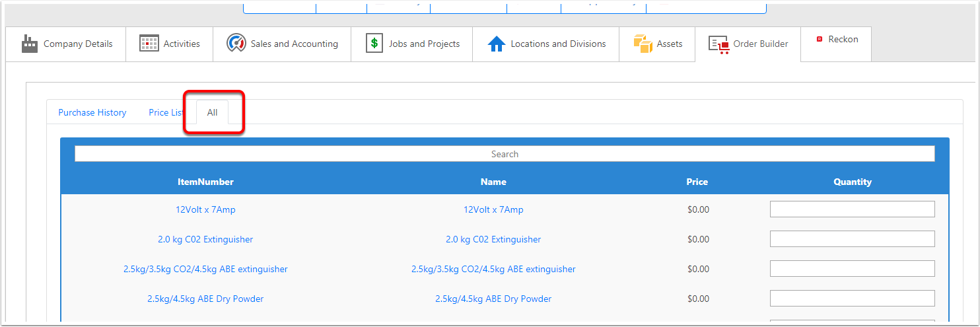Open 2.5kg/3.5kg CO2/4.5kg ABE extinguisher name link
The image size is (980, 327).
(493, 269)
